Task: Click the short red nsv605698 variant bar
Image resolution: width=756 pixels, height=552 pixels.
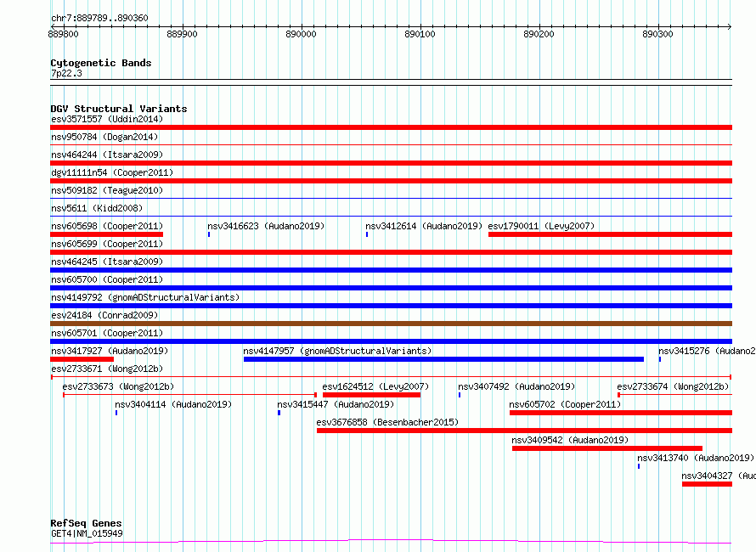Action: [106, 234]
